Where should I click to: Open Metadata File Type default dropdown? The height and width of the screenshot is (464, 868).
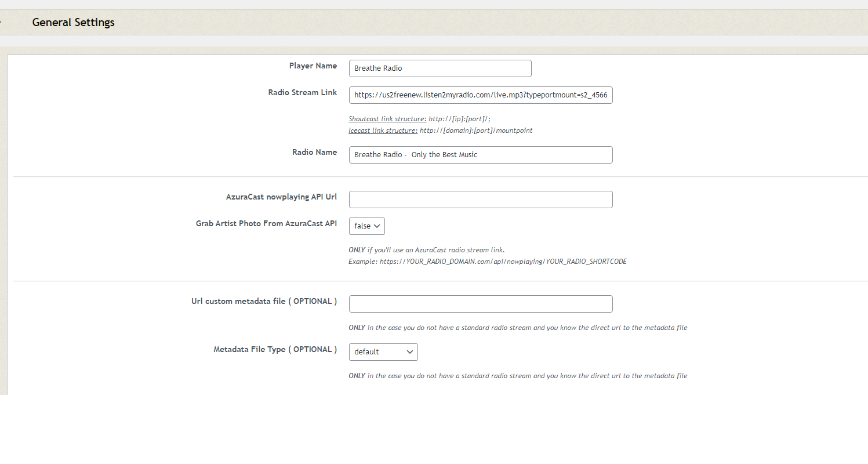coord(383,352)
